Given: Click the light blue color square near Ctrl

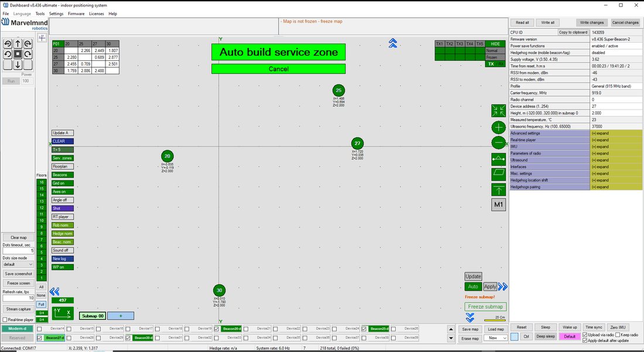Looking at the screenshot, I should (x=514, y=336).
